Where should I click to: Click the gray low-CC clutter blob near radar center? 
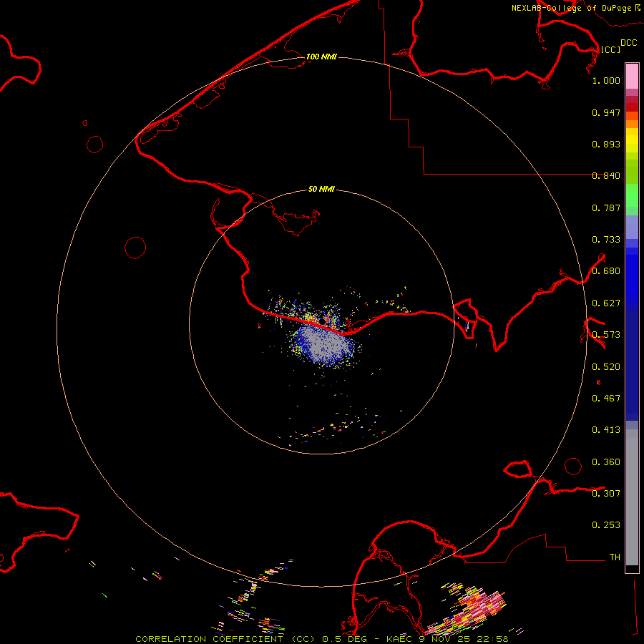324,345
